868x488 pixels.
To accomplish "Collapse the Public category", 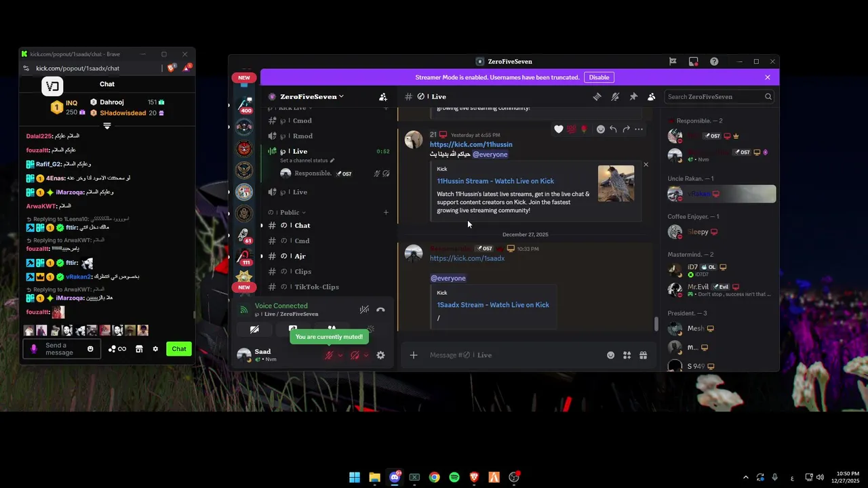I will 293,213.
